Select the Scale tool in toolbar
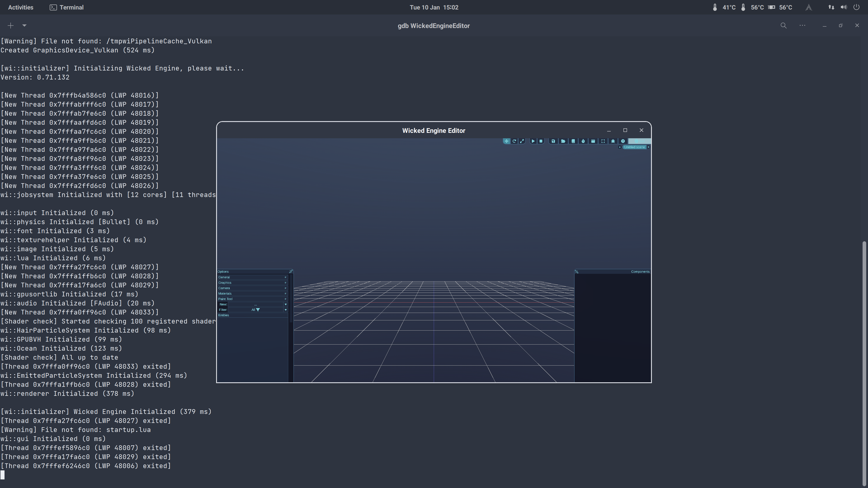 [x=522, y=141]
